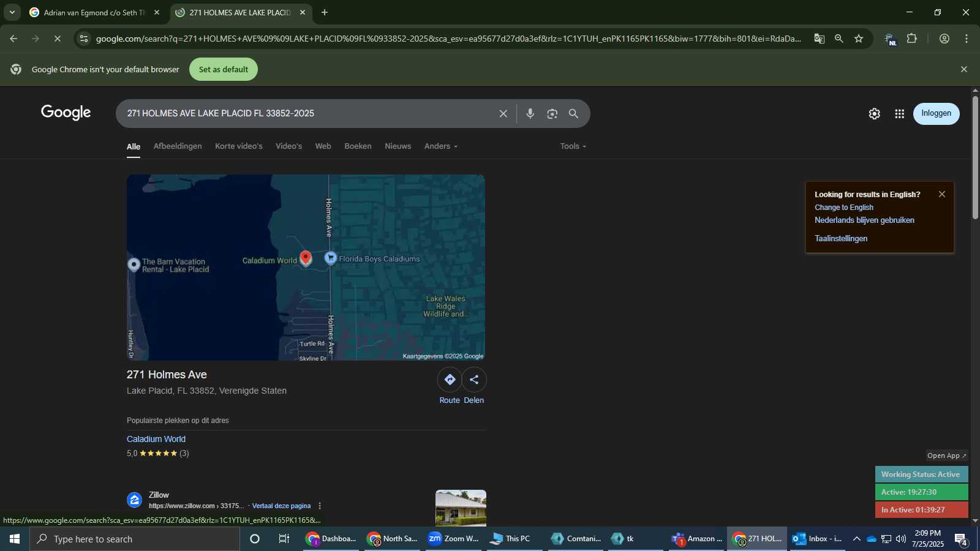Bookmark this page with the star
Screen dimensions: 980x551
pos(859,39)
